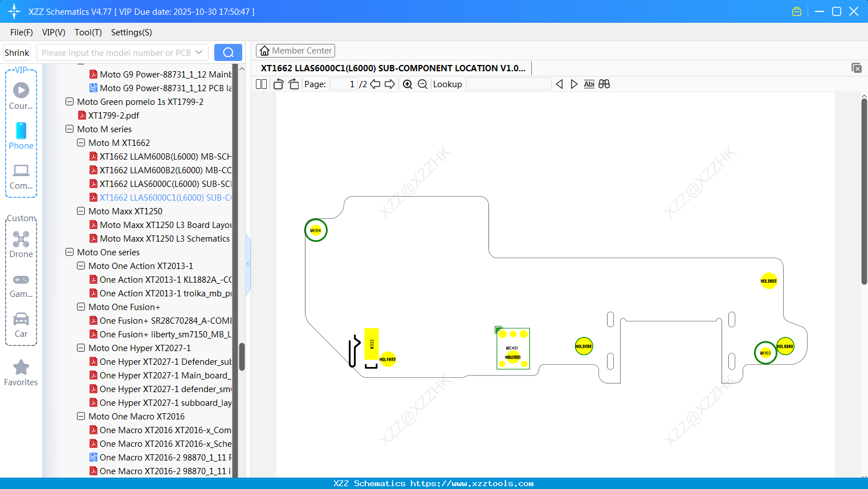Click the page number input box
Image resolution: width=868 pixels, height=489 pixels.
pos(344,84)
